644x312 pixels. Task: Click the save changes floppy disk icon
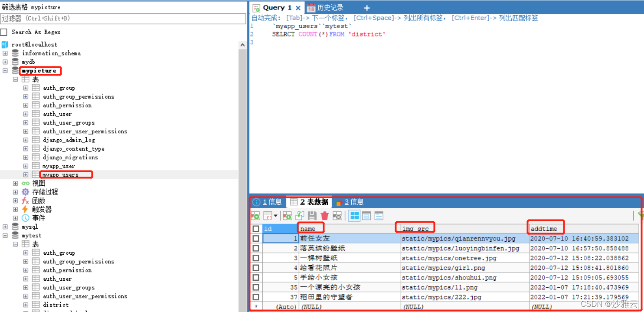point(312,216)
